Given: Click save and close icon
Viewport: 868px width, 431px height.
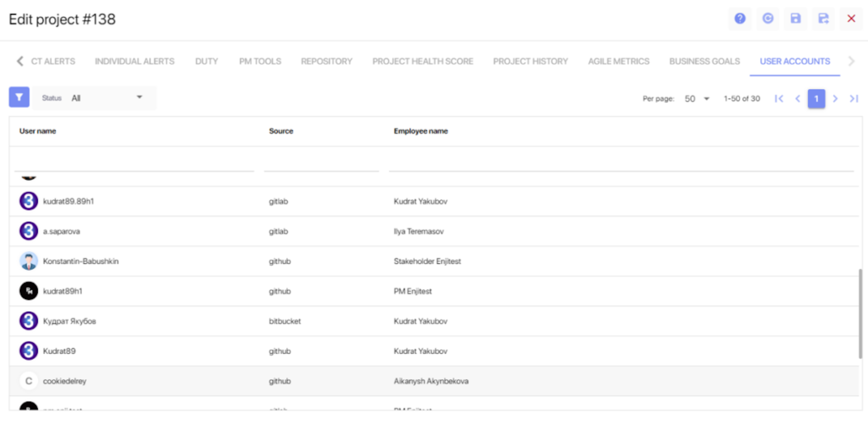Looking at the screenshot, I should [823, 19].
